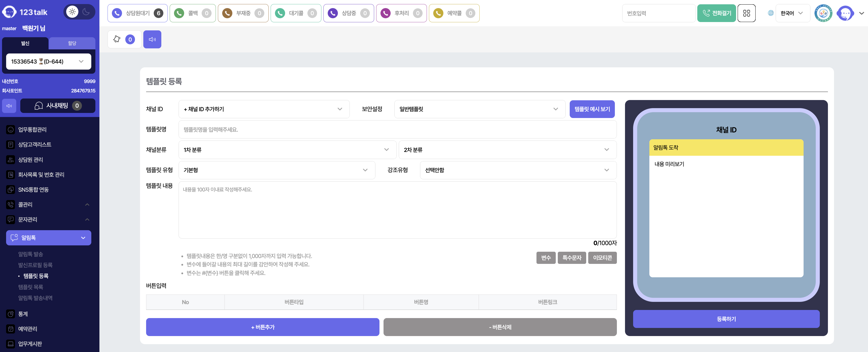Click the + 버튼추가 button
868x352 pixels.
pyautogui.click(x=263, y=327)
